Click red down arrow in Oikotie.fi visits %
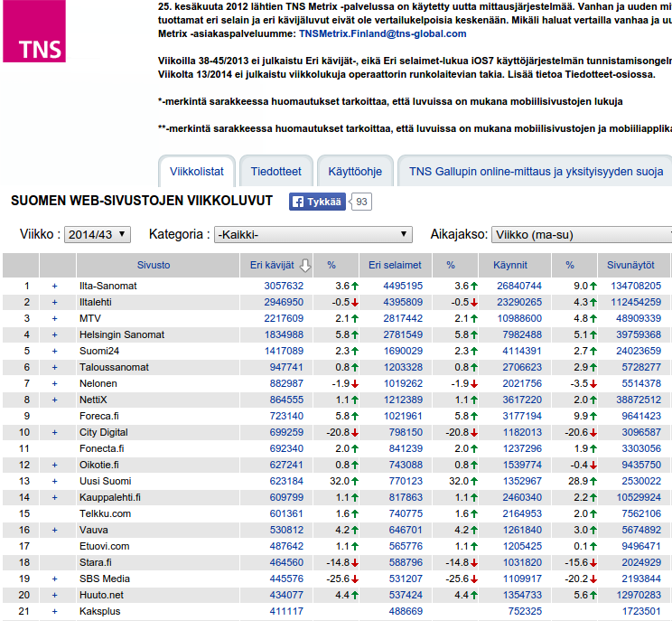This screenshot has width=672, height=621. 593,466
